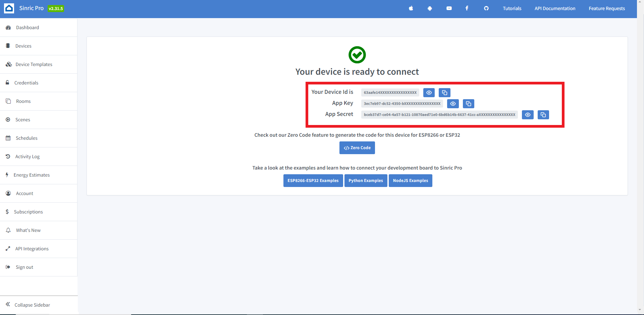This screenshot has height=315, width=644.
Task: Open the Tutorials link
Action: click(512, 8)
